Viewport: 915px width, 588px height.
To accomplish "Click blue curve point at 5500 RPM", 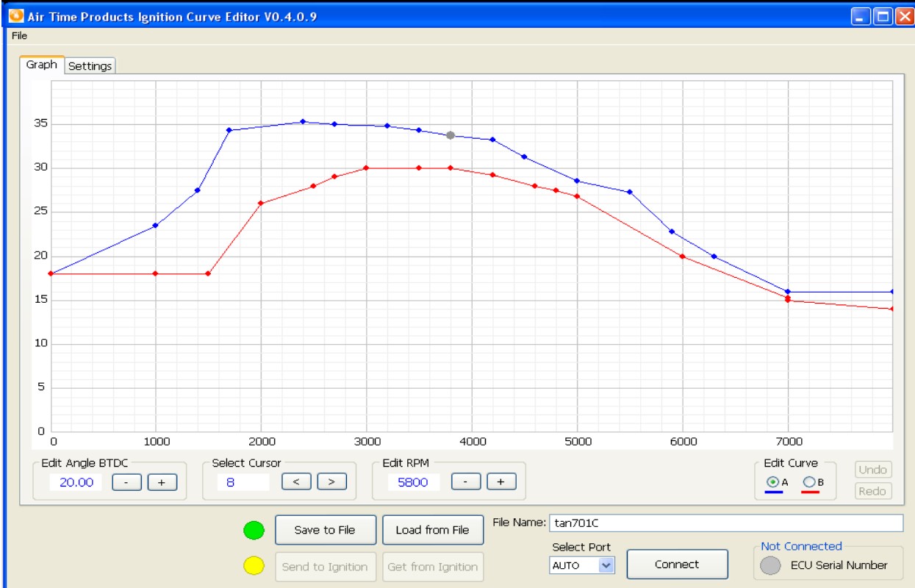I will click(629, 192).
